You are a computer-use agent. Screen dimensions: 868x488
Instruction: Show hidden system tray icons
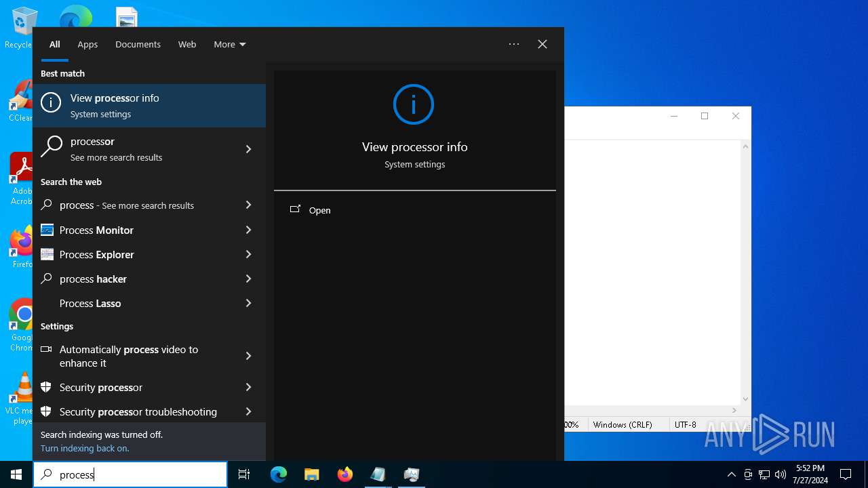click(731, 474)
